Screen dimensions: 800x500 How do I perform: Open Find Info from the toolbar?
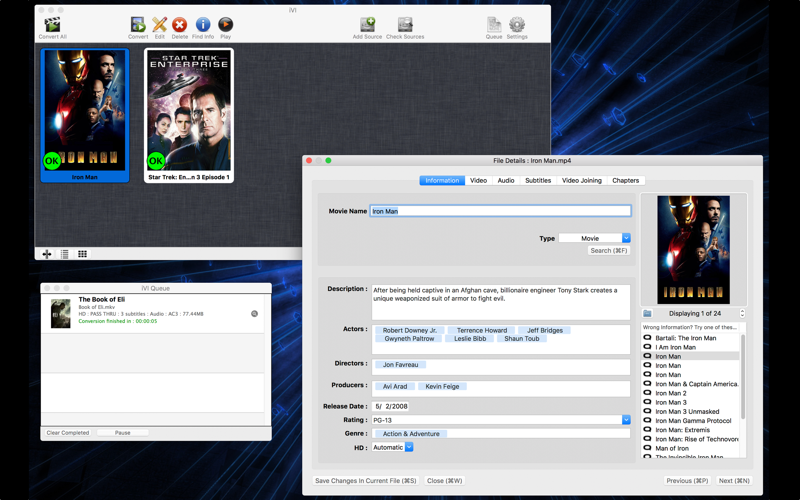[x=202, y=25]
